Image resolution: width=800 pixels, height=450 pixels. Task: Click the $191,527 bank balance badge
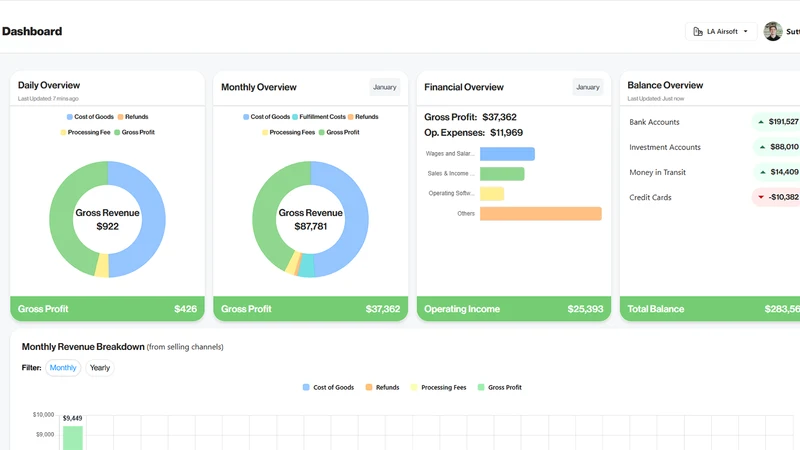(776, 121)
